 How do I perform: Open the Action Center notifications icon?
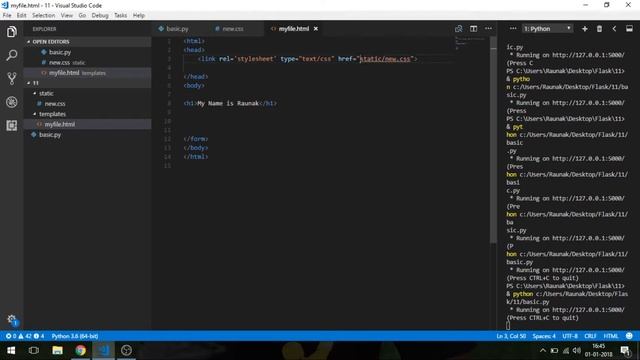(x=625, y=350)
